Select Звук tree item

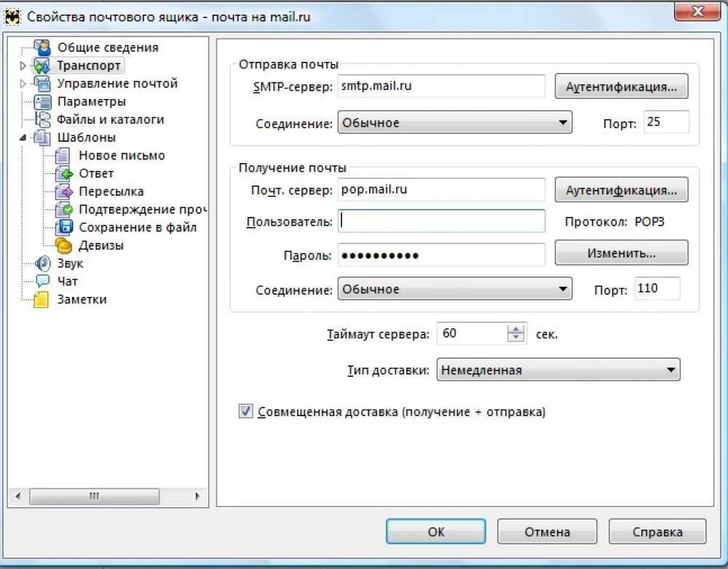coord(70,263)
